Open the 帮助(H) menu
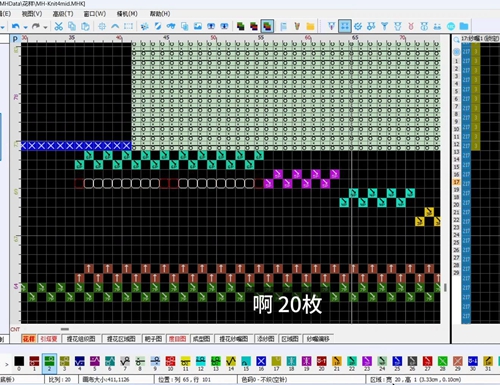Image resolution: width=500 pixels, height=385 pixels. pos(160,14)
